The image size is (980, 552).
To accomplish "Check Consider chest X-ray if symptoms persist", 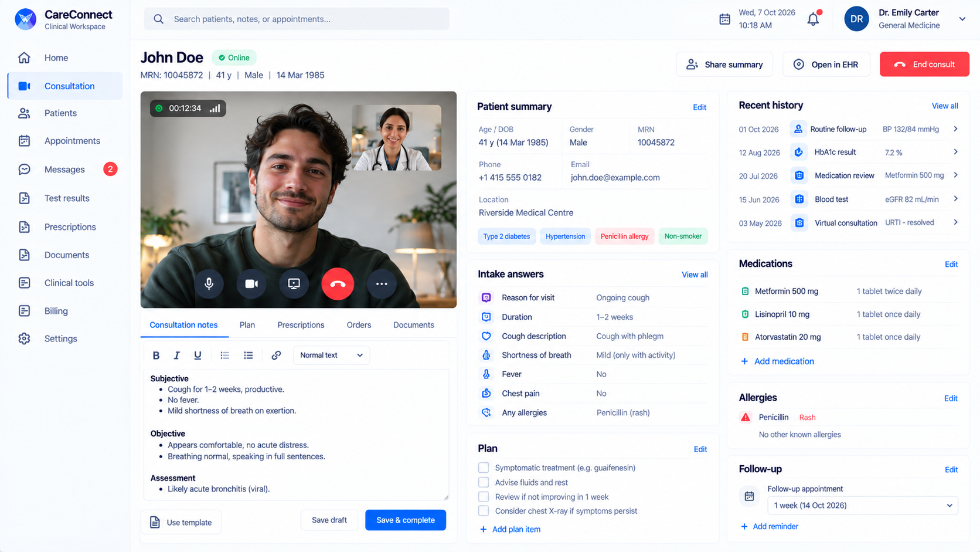I will coord(484,511).
